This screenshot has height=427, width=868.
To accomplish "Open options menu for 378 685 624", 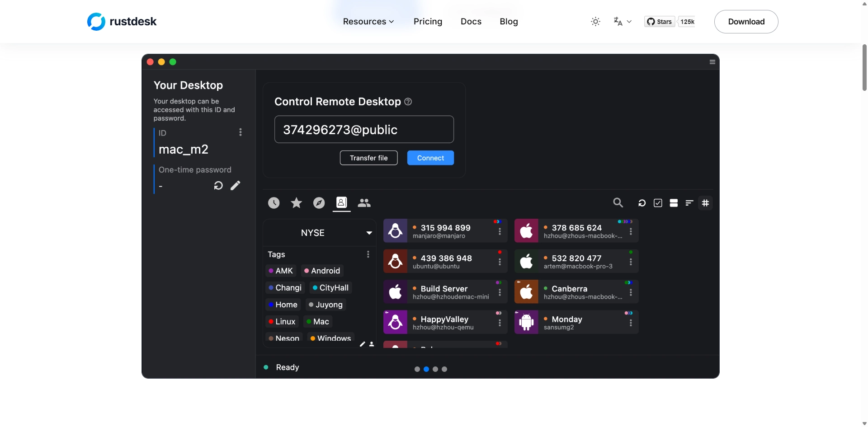I will click(631, 231).
